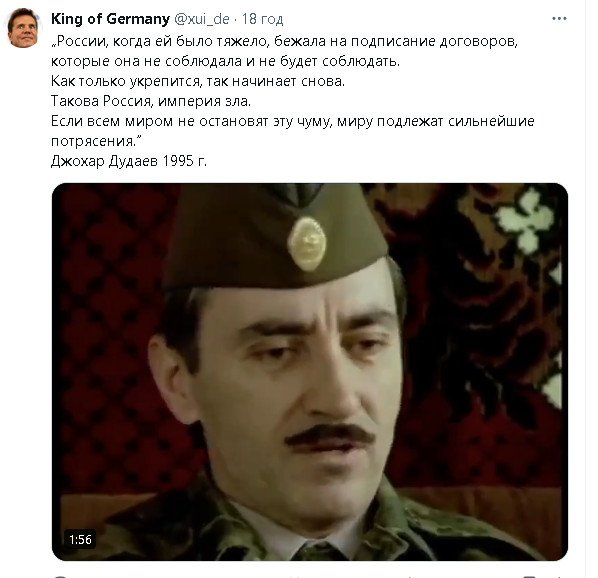Play the embedded video of the man in cap
The image size is (598, 578).
coord(310,372)
